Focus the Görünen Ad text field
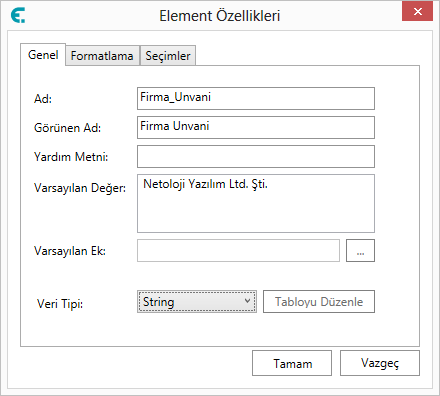Viewport: 440px width, 396px height. tap(256, 127)
